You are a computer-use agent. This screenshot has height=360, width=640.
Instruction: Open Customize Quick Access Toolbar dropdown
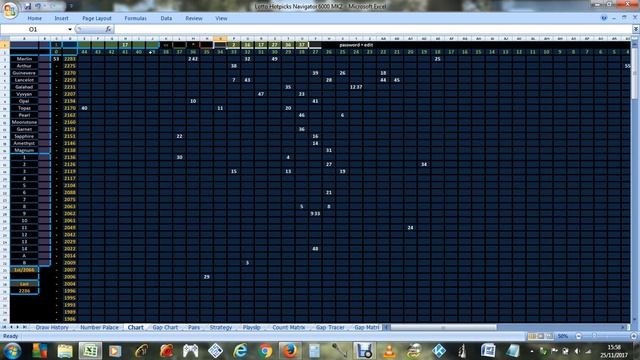[x=70, y=6]
